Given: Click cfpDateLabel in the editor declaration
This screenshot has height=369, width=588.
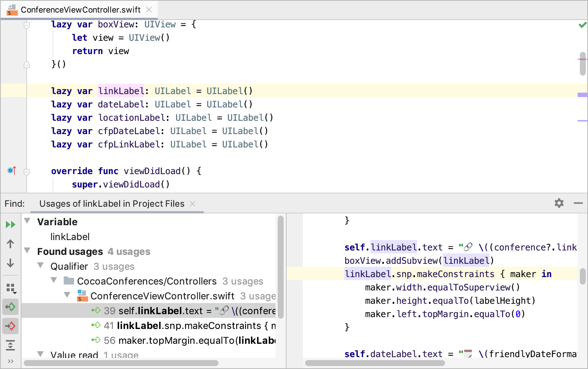Looking at the screenshot, I should [x=129, y=131].
